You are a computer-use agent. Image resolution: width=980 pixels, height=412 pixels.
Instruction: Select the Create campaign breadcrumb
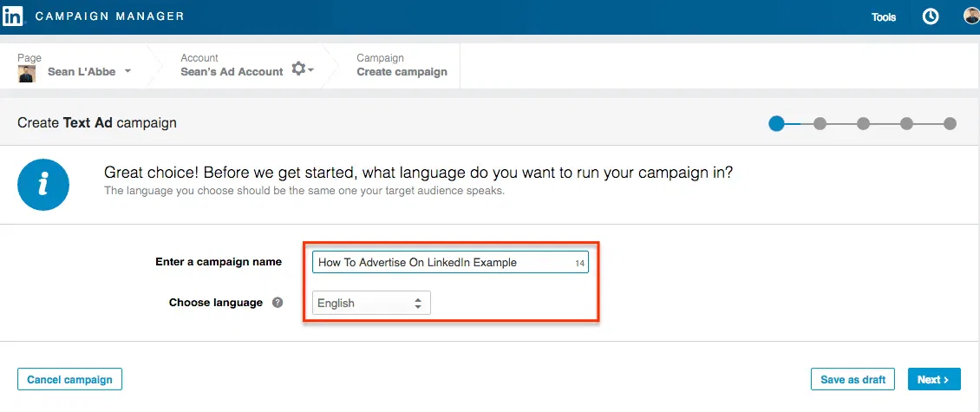(x=402, y=72)
